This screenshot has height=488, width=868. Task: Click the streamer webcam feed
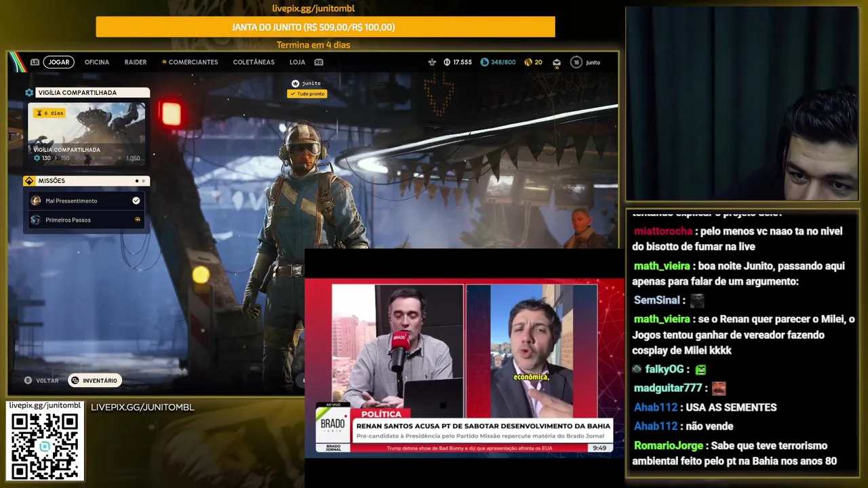[x=742, y=104]
